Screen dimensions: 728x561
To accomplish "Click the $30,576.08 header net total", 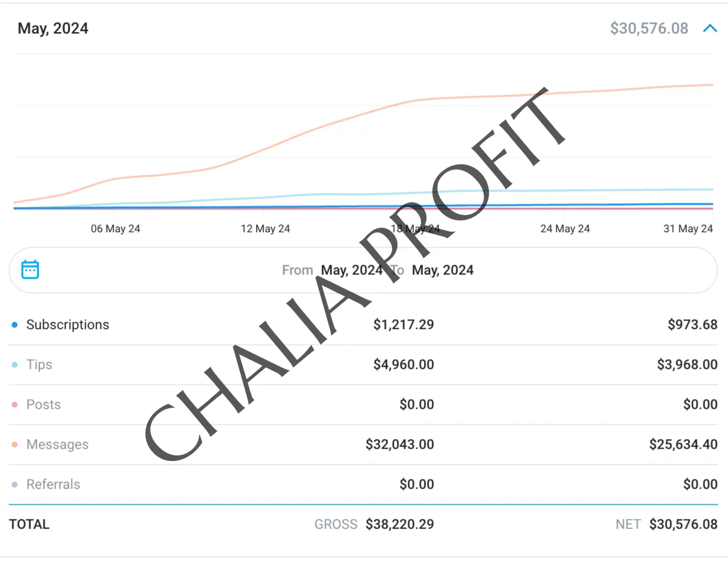I will [649, 29].
